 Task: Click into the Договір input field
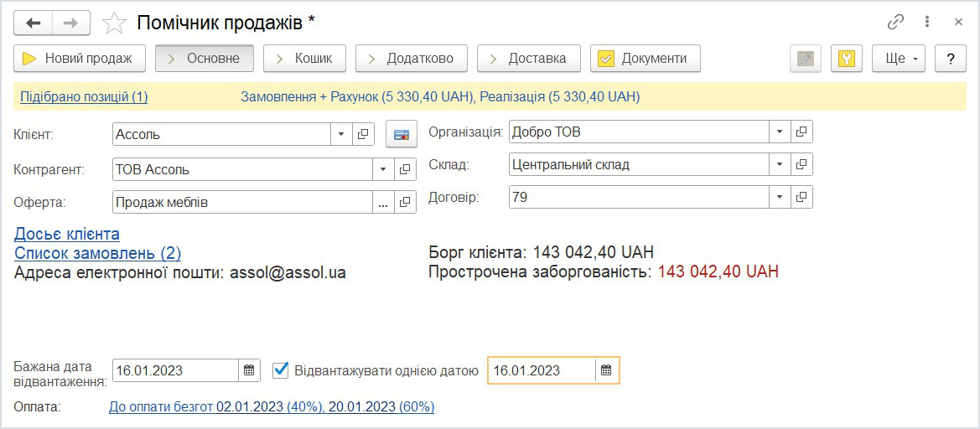[637, 197]
